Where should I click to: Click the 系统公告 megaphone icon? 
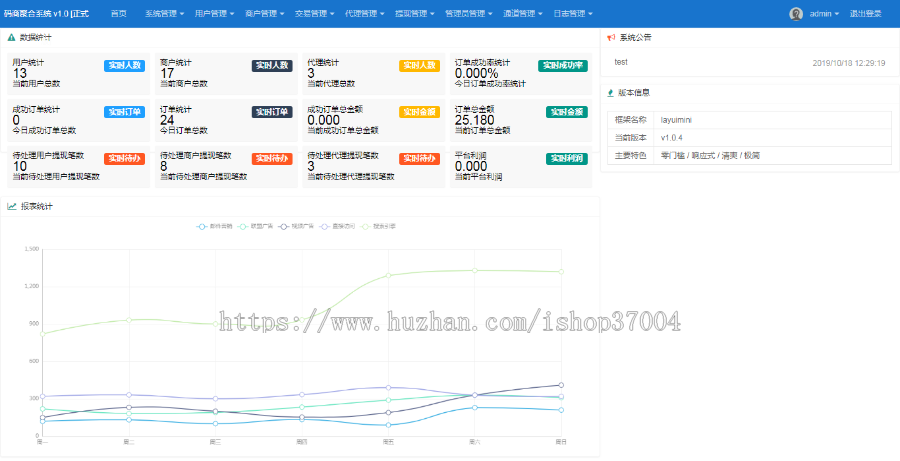[611, 37]
